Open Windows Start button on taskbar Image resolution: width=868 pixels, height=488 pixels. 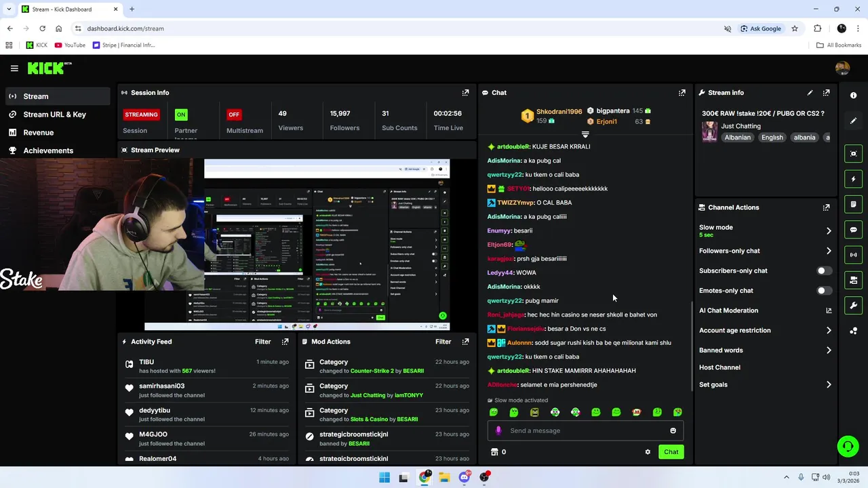pos(384,477)
